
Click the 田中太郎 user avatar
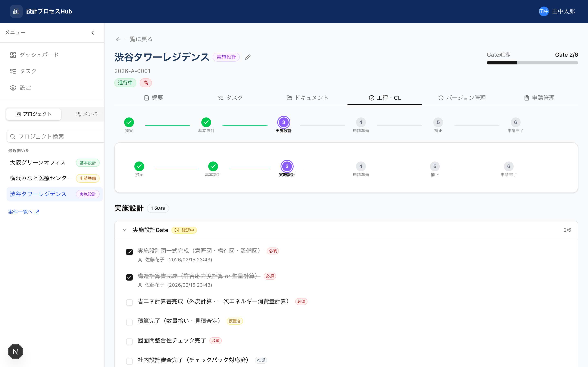click(544, 11)
